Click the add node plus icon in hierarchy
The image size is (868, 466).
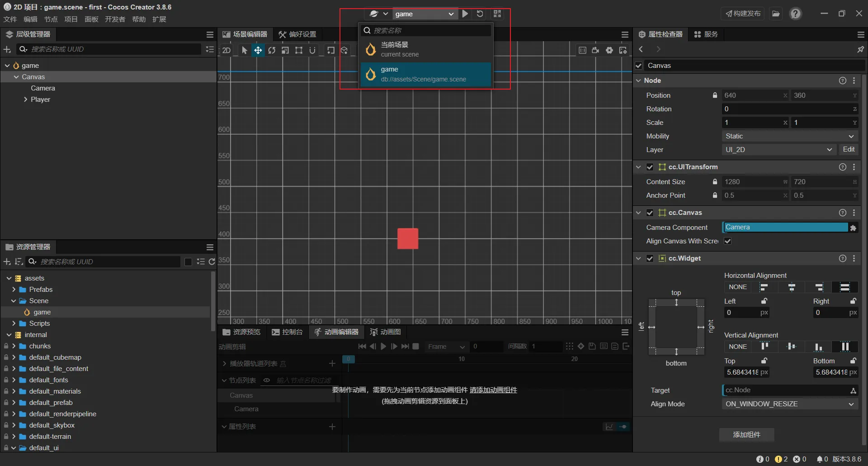tap(7, 49)
